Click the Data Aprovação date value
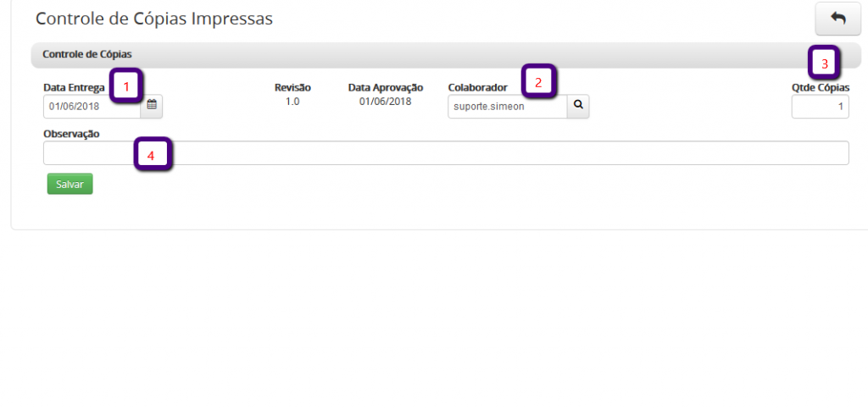 (385, 102)
